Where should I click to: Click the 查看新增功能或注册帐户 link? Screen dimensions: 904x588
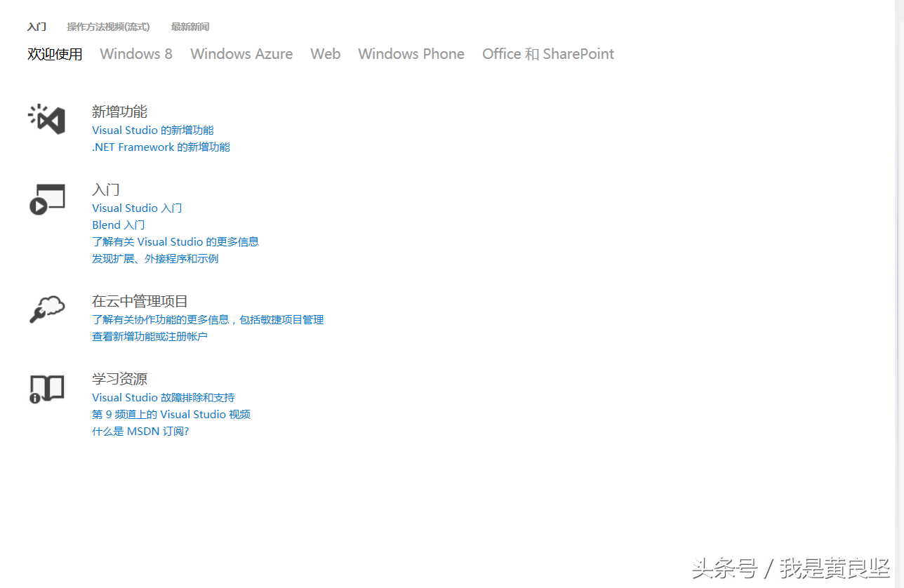pyautogui.click(x=149, y=336)
